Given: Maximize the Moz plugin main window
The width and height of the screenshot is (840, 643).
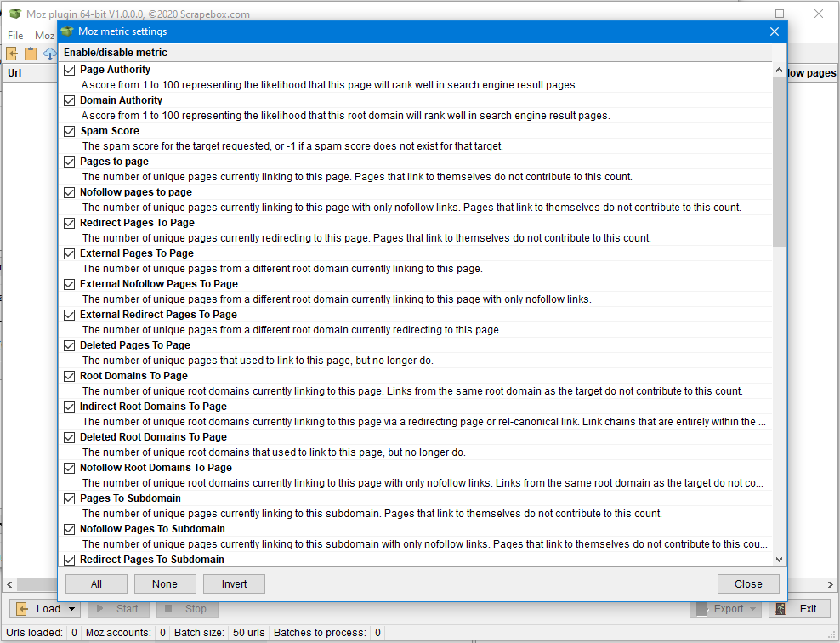Looking at the screenshot, I should [x=780, y=14].
